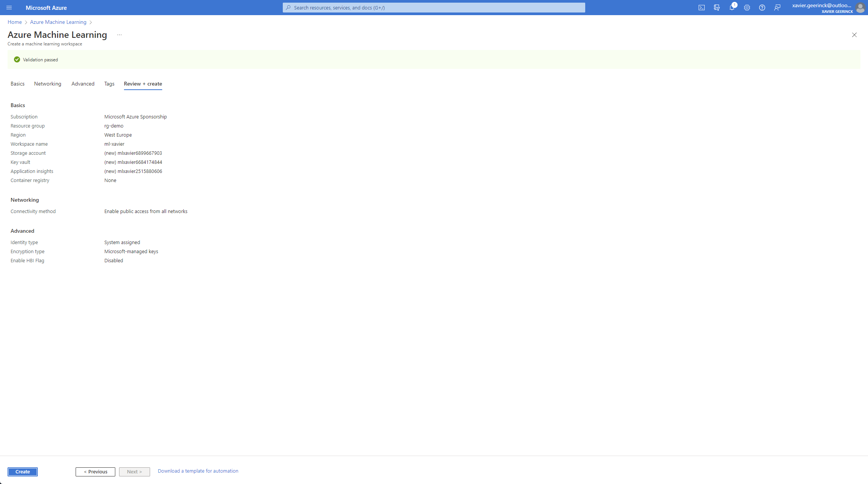Click the ellipsis next to page title
The height and width of the screenshot is (484, 868).
click(119, 35)
